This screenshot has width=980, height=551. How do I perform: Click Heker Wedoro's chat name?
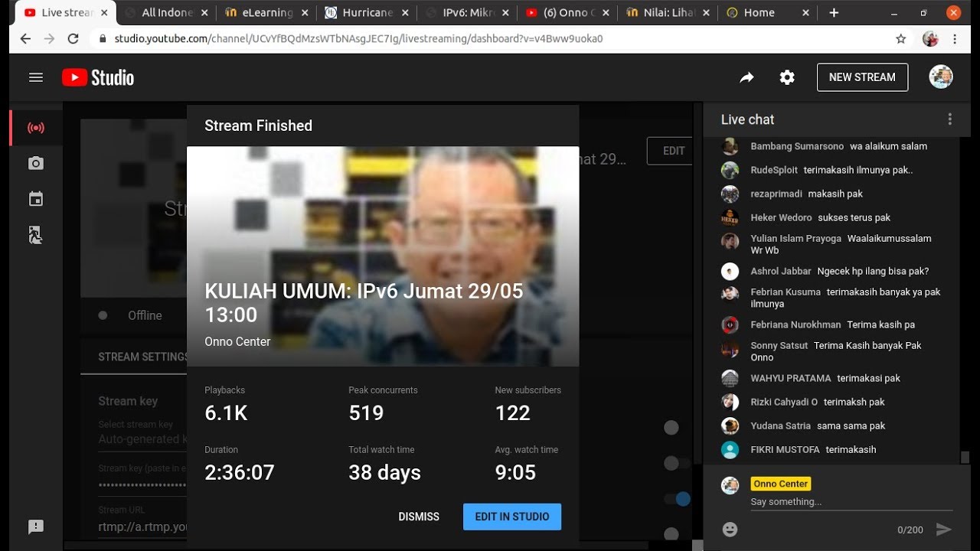click(781, 217)
